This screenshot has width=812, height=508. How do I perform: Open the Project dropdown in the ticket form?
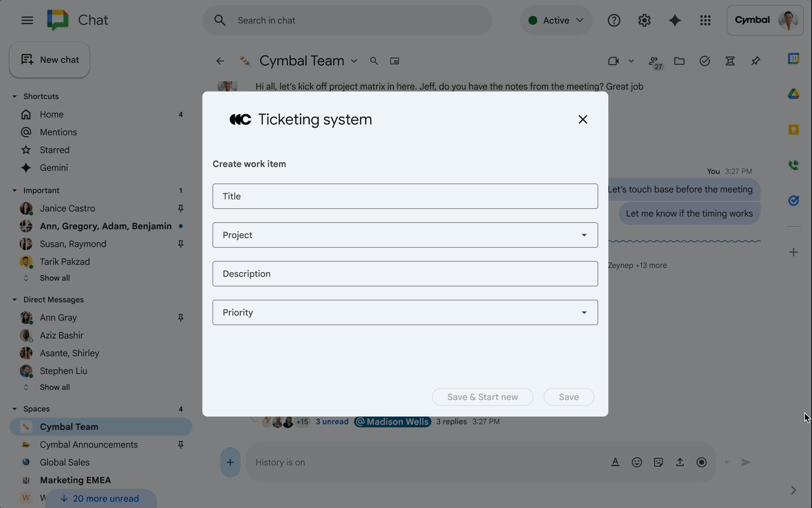[584, 235]
